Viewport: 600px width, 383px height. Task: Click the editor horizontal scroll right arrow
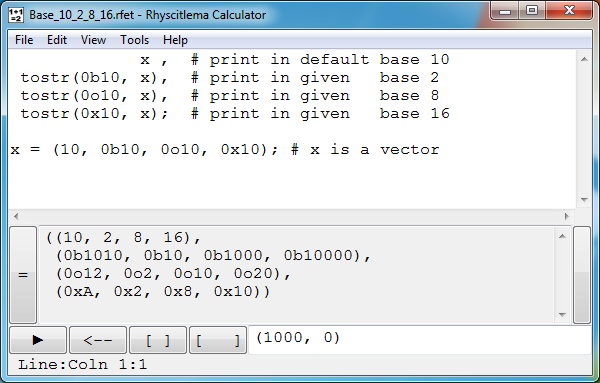(x=567, y=216)
